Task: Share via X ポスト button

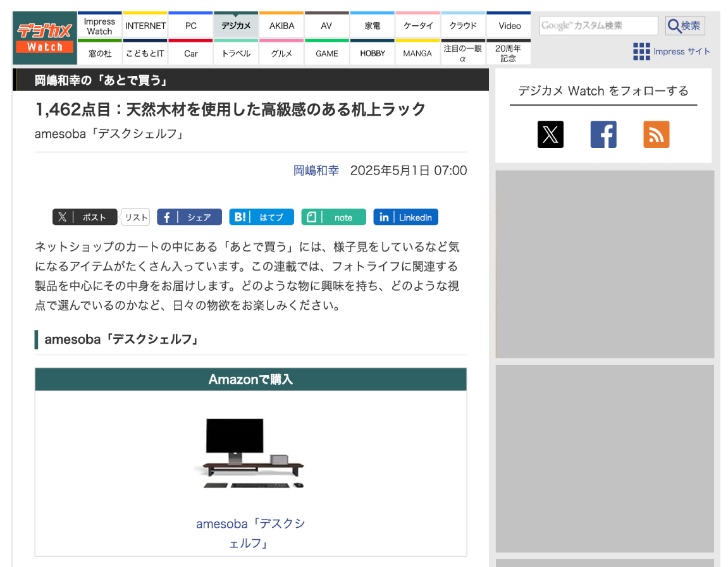Action: (85, 217)
